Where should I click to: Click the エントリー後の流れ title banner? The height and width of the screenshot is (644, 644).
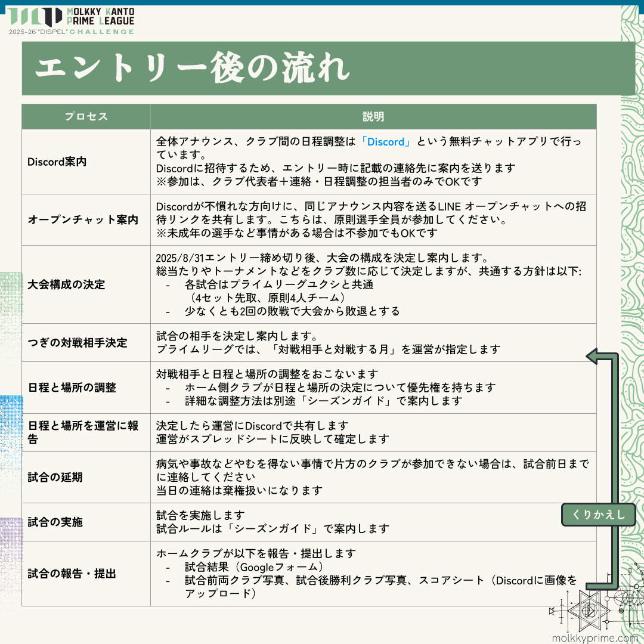click(x=191, y=69)
